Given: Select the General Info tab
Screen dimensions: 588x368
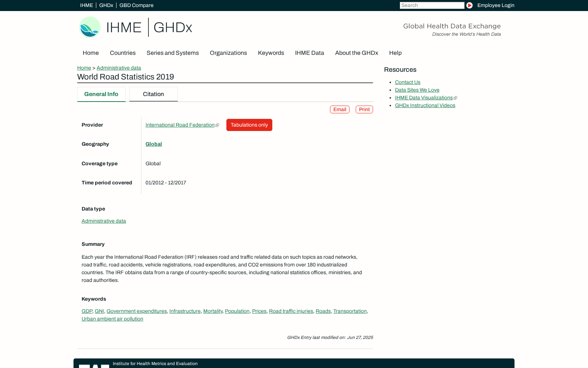Looking at the screenshot, I should point(101,94).
